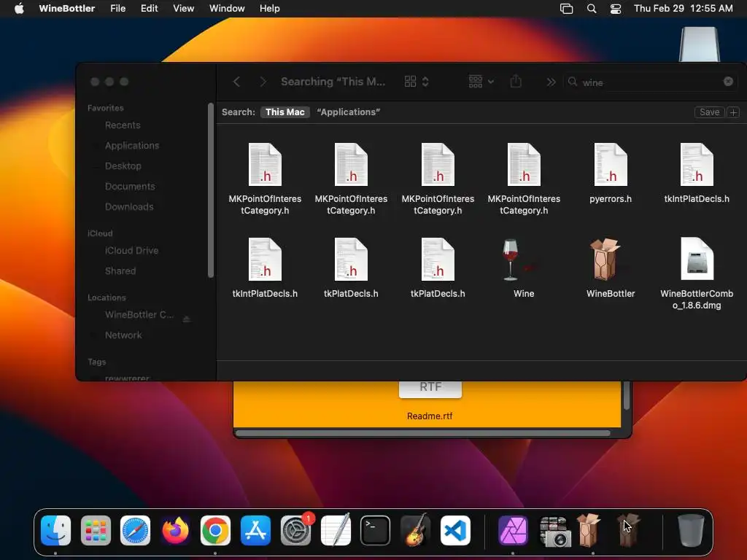Viewport: 747px width, 560px height.
Task: Click horizontal scrollbar in background window
Action: coord(423,433)
